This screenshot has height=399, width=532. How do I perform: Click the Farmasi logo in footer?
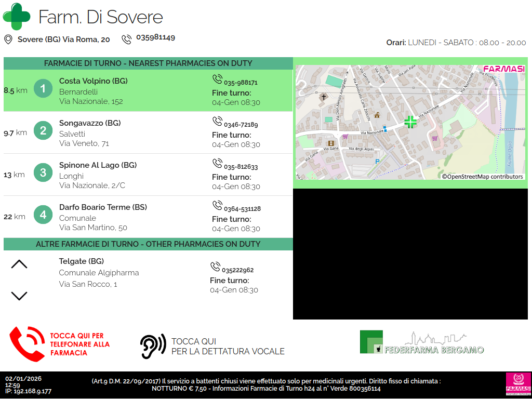click(x=517, y=384)
